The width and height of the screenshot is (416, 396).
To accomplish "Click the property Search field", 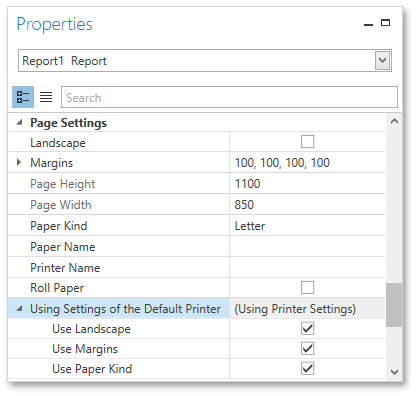I will click(229, 97).
